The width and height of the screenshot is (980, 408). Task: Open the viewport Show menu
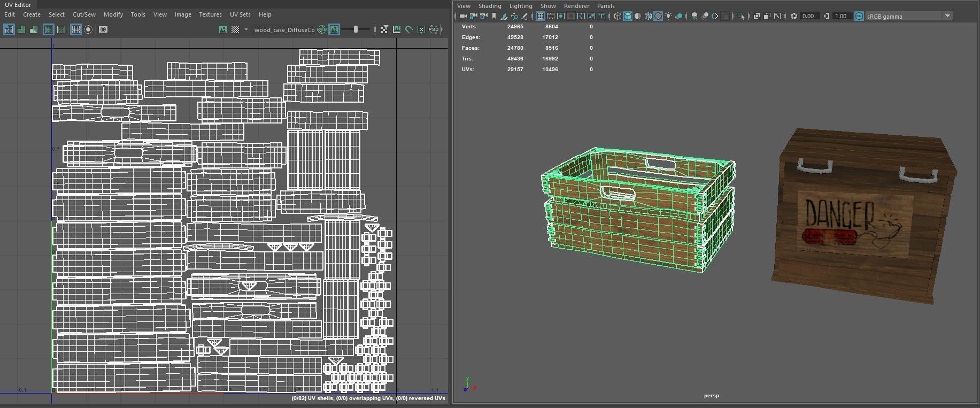(548, 6)
